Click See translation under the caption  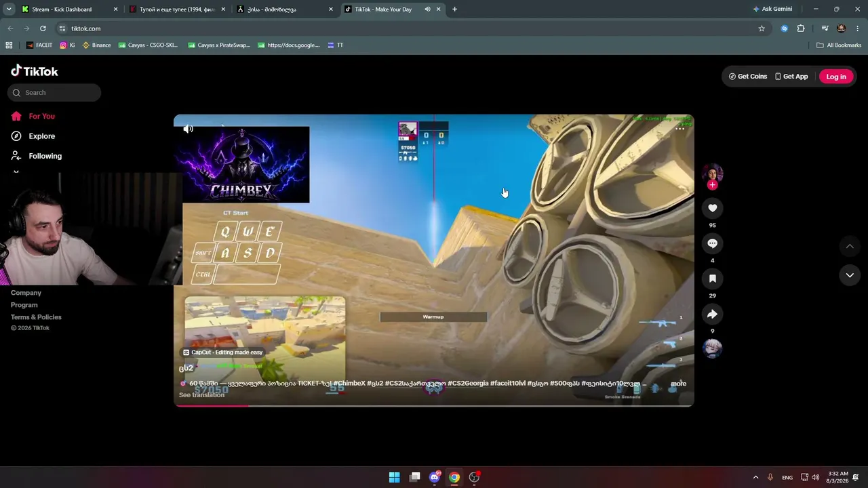coord(201,395)
